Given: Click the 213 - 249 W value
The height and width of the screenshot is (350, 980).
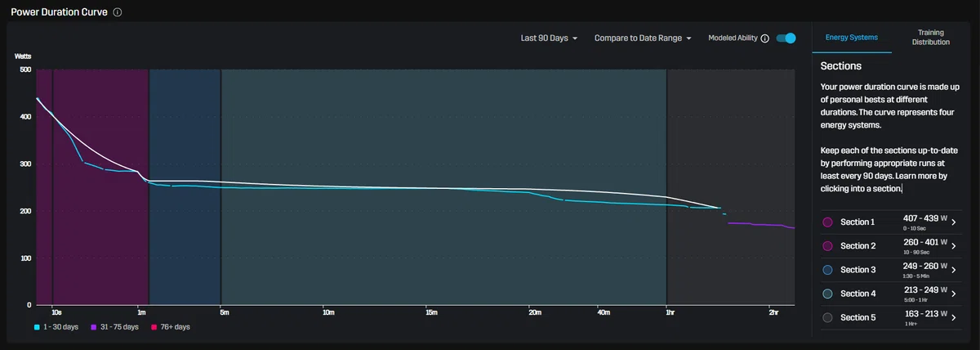Looking at the screenshot, I should click(924, 290).
